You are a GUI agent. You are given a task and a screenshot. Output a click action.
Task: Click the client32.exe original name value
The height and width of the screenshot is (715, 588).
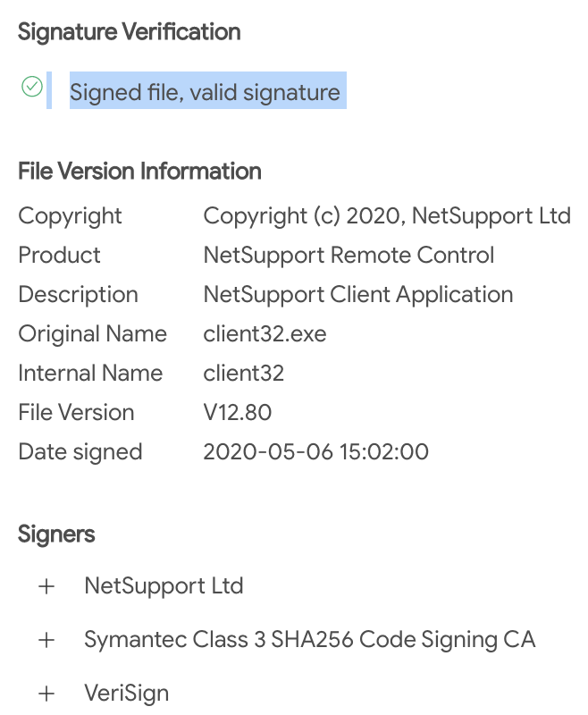(265, 333)
